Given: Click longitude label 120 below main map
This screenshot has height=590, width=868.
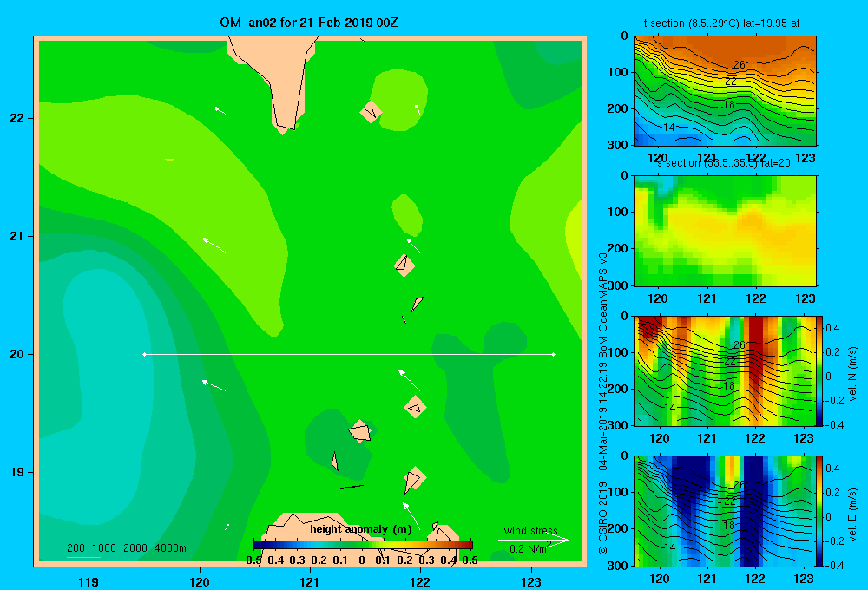Looking at the screenshot, I should (x=200, y=581).
